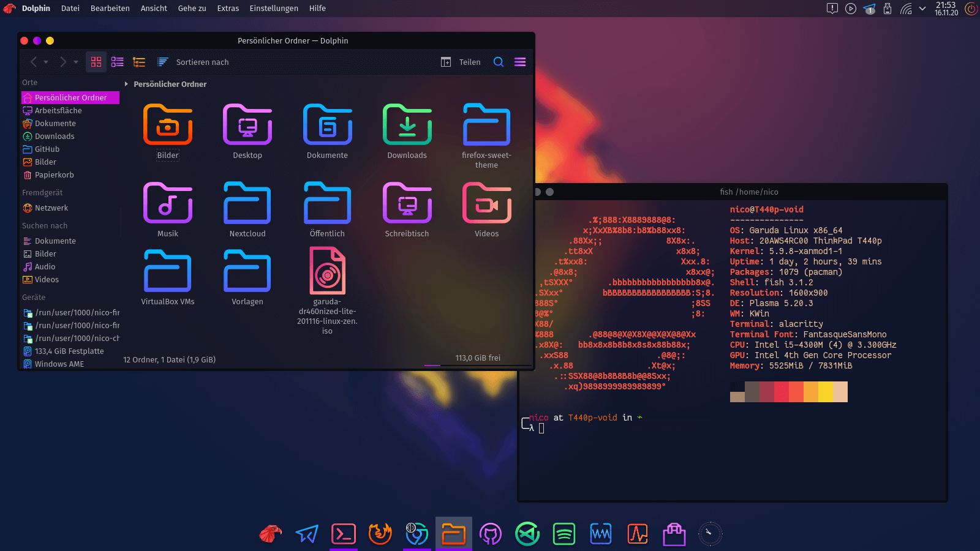Enable compact list view in Dolphin
The height and width of the screenshot is (551, 980).
(x=118, y=62)
